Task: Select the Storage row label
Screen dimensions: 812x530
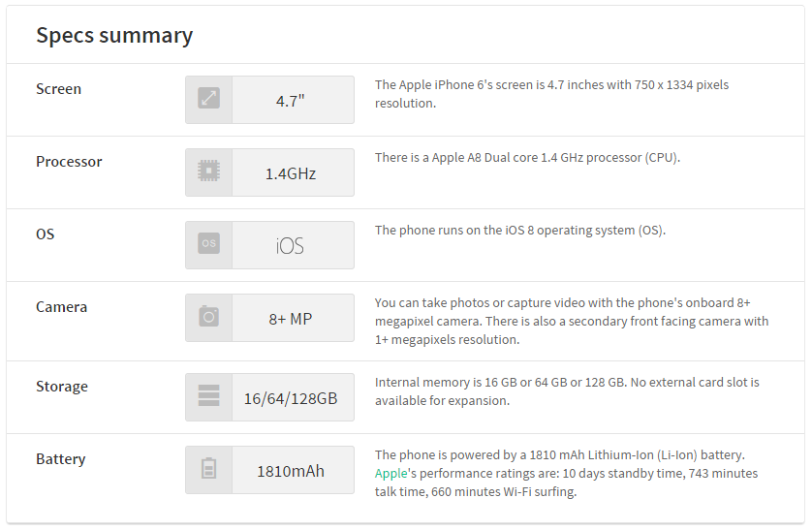Action: (62, 387)
